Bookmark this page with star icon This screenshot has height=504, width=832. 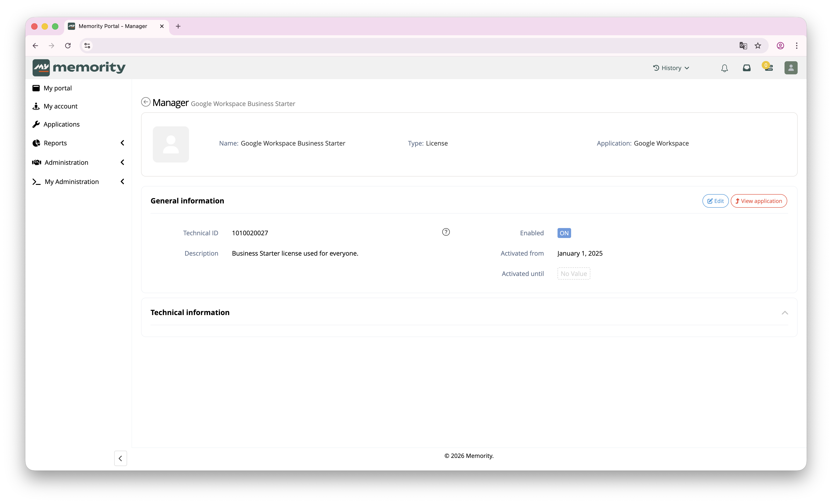pos(758,46)
